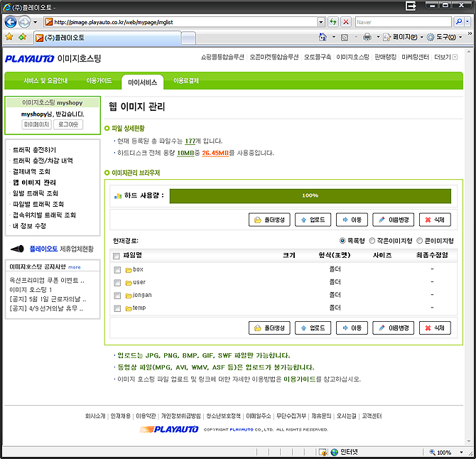Click the bottom 삭제 delete button
476x459 pixels.
click(435, 328)
